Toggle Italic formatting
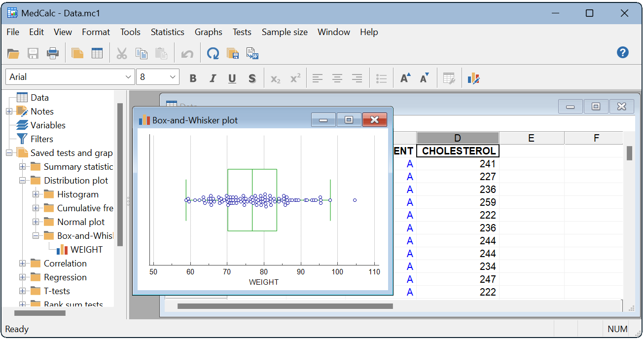The width and height of the screenshot is (644, 340). pos(213,78)
